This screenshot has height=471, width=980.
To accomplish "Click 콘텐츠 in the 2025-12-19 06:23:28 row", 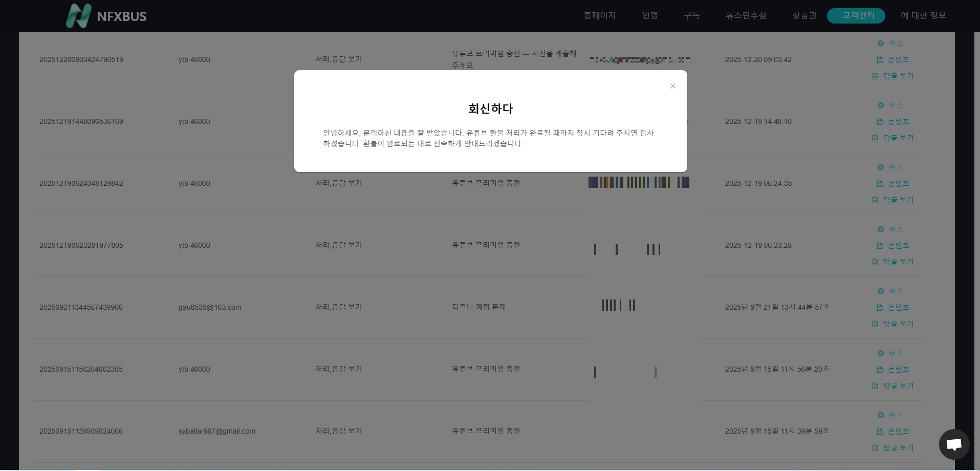I will coord(893,246).
